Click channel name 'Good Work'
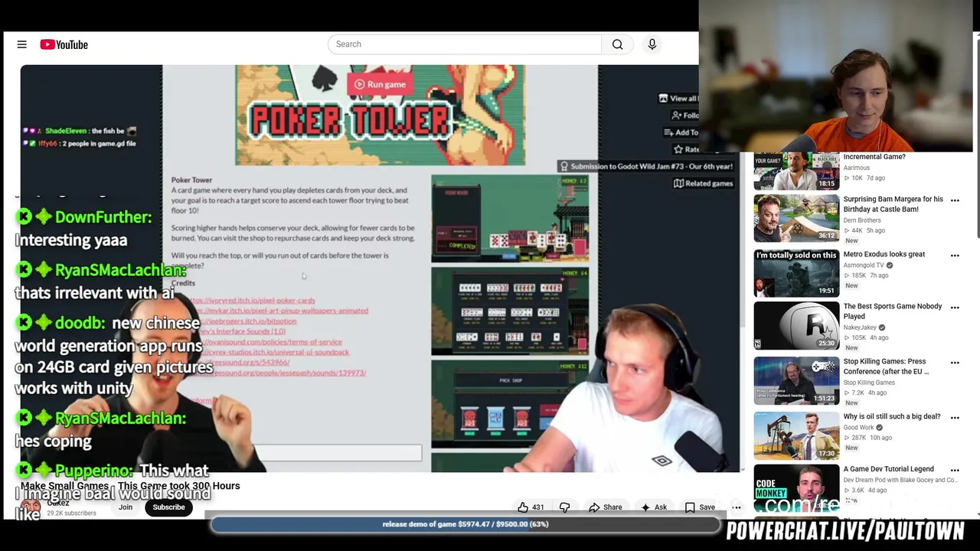Viewport: 980px width, 551px height. [x=858, y=428]
